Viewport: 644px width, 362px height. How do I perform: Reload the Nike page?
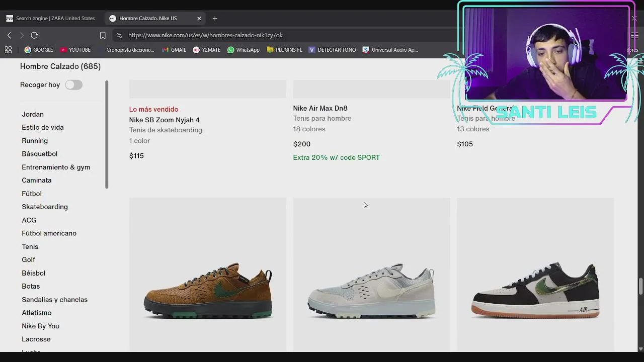click(34, 35)
